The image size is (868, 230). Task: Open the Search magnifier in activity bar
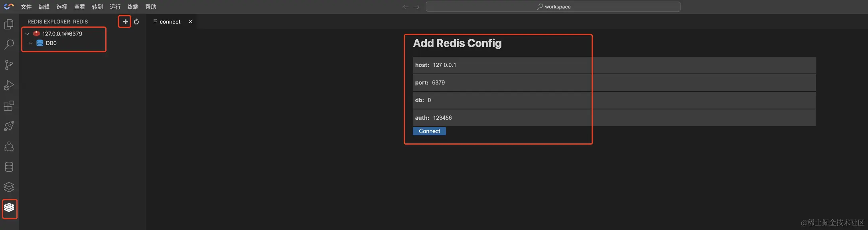point(9,44)
